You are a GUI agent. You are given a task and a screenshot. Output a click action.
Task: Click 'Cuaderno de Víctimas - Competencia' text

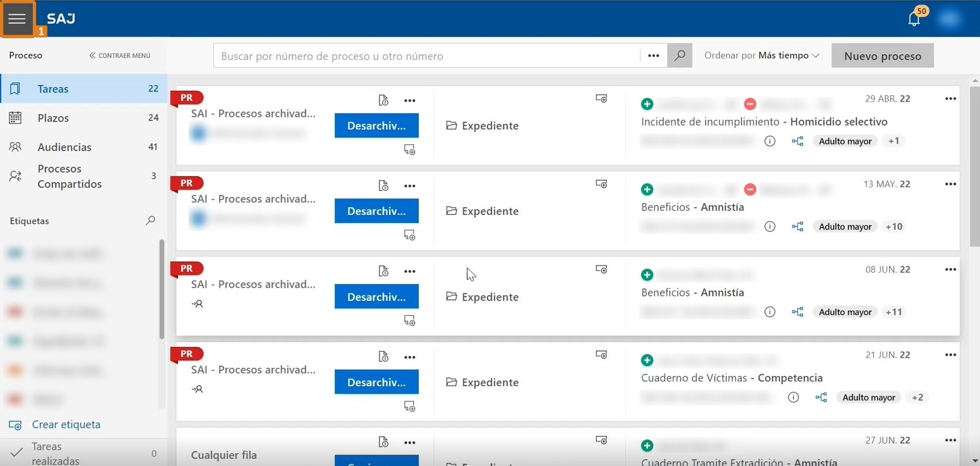732,378
